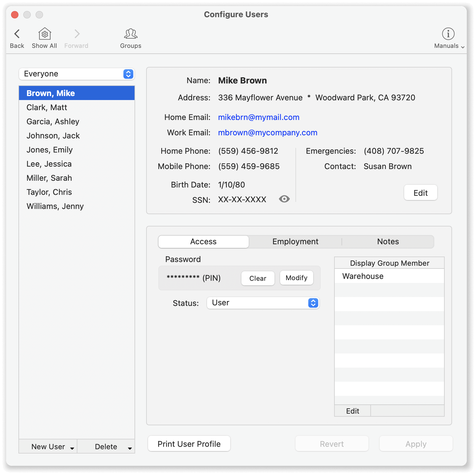This screenshot has height=475, width=476.
Task: Click home phone (559) 456-9812
Action: point(248,151)
